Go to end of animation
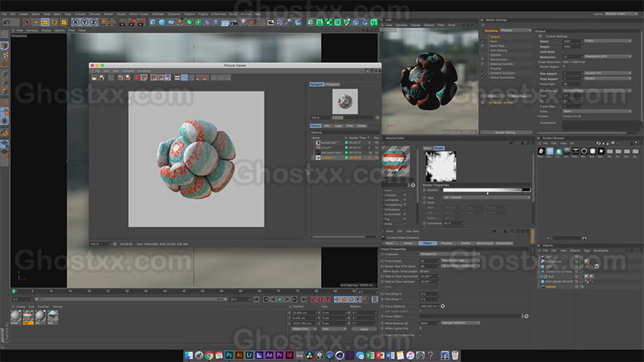This screenshot has width=644, height=362. 304,300
